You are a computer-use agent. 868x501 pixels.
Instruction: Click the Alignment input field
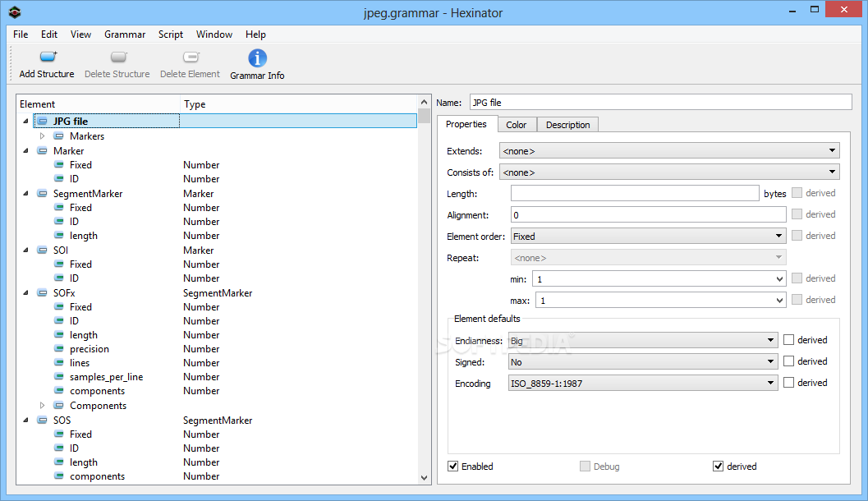[x=648, y=215]
